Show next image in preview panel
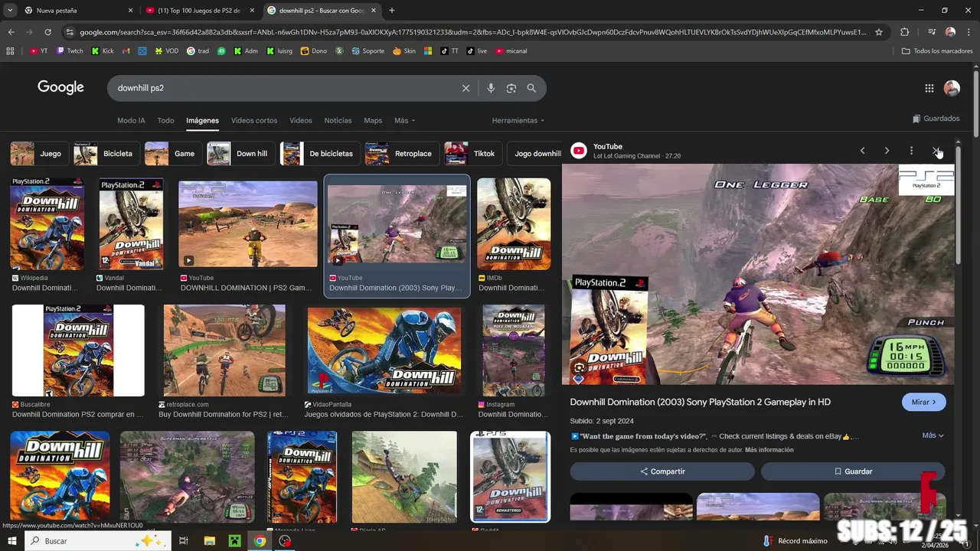Screen dimensions: 980x551 pyautogui.click(x=887, y=151)
